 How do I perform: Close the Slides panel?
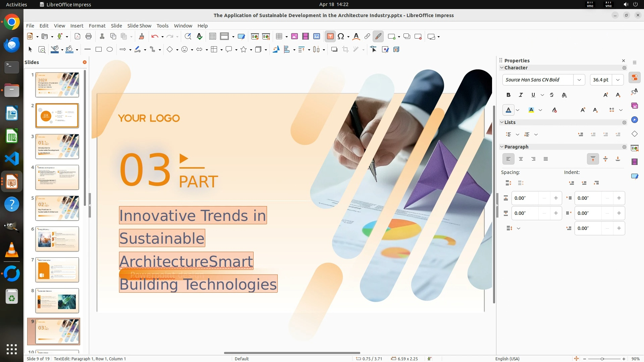(x=85, y=62)
